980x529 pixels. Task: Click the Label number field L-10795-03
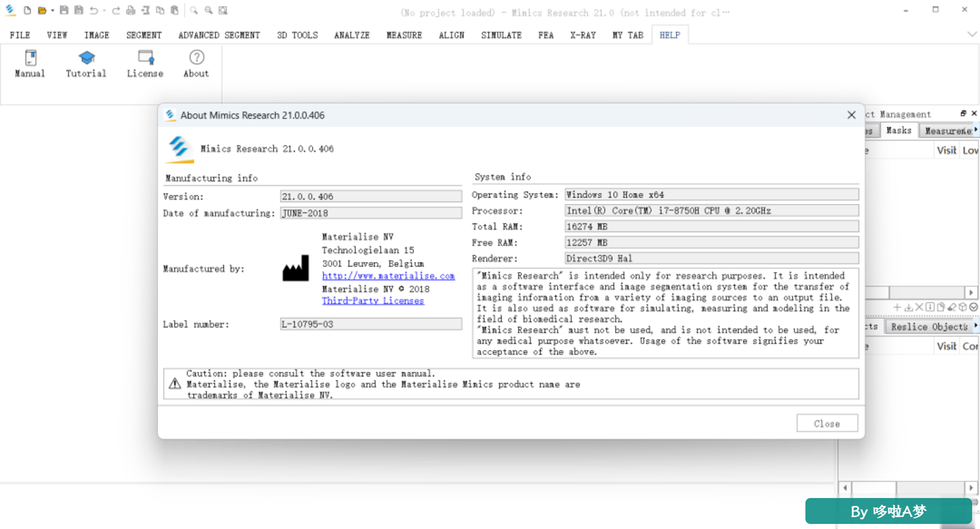click(371, 324)
